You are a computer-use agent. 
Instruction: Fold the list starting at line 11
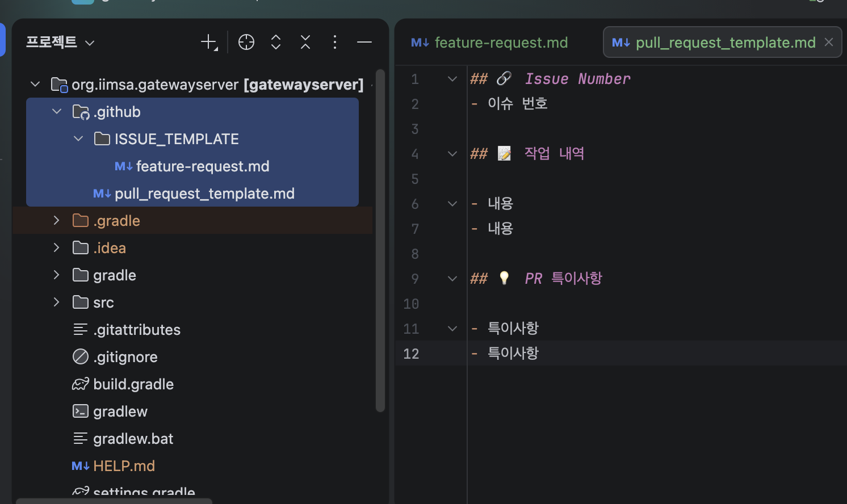coord(452,329)
